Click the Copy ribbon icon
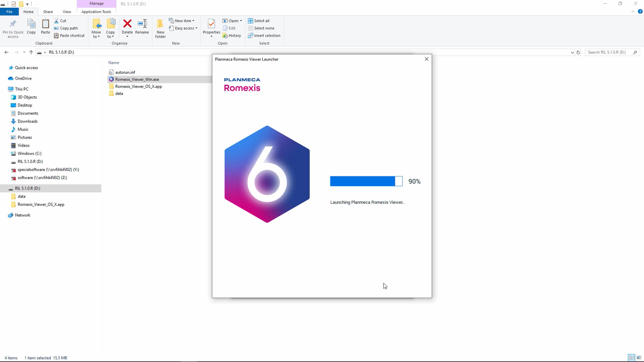This screenshot has height=362, width=644. tap(31, 27)
